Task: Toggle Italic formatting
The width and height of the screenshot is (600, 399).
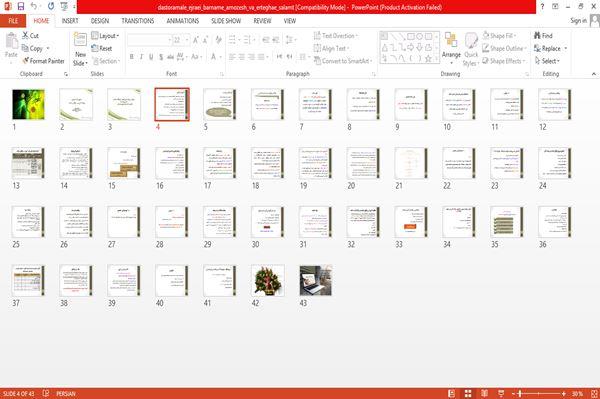Action: click(x=141, y=57)
